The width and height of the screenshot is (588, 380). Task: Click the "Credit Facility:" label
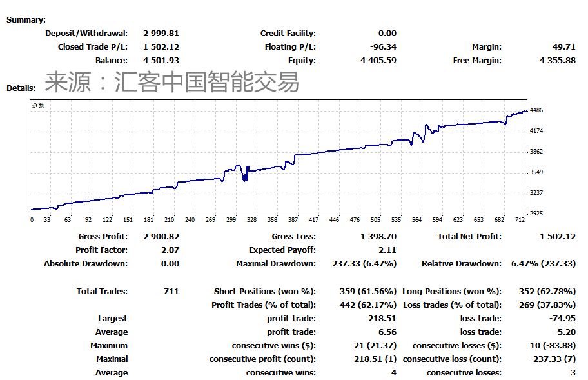(288, 34)
